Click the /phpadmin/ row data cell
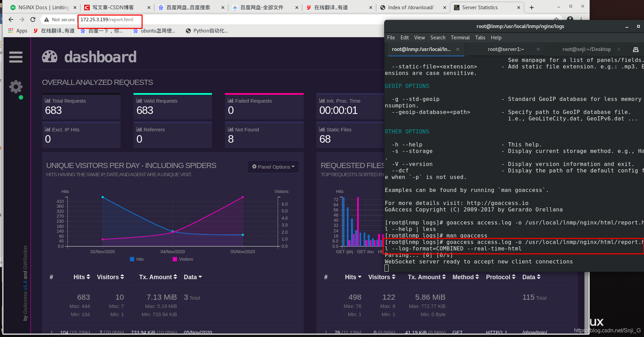Screen dimensions: 644x337 534,332
